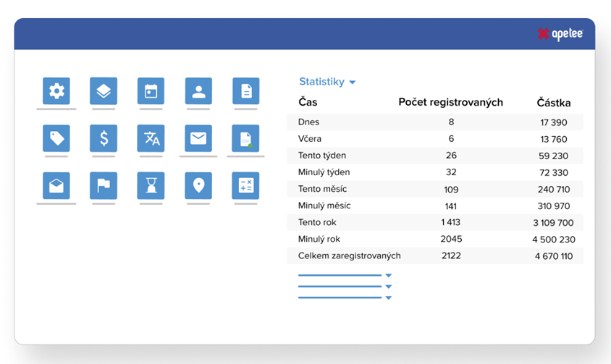This screenshot has height=364, width=611.
Task: Click the CSV export file tile
Action: 246,138
